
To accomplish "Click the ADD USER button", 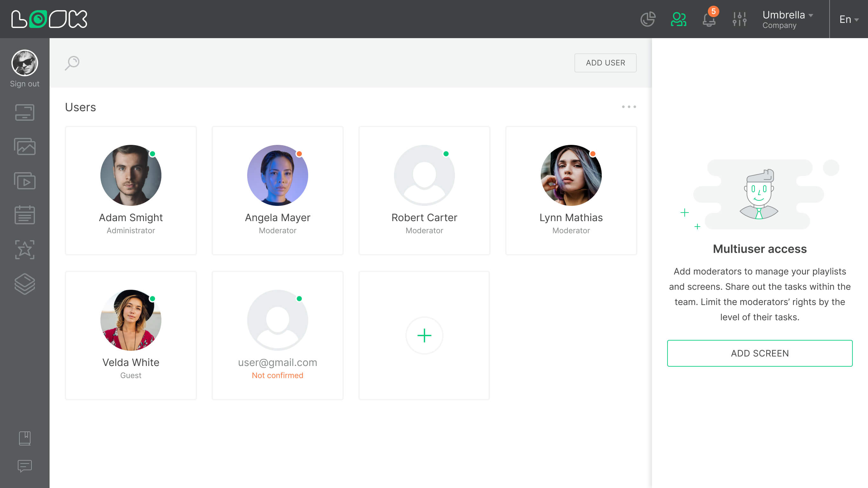I will [605, 63].
